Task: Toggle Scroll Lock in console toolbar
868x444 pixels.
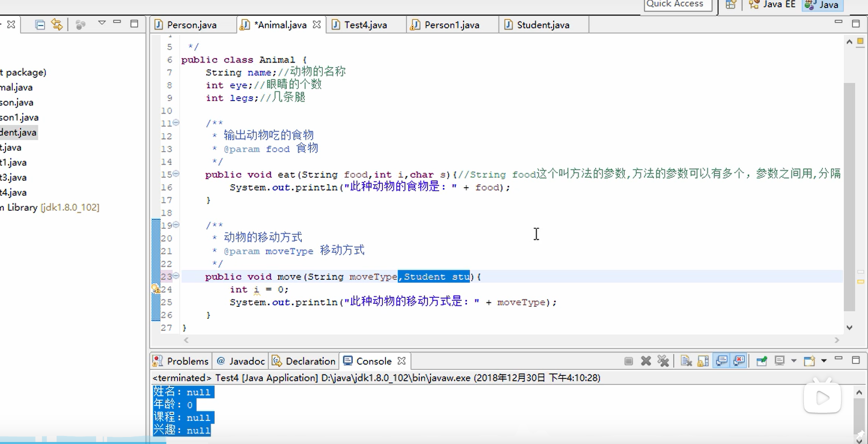Action: point(703,361)
